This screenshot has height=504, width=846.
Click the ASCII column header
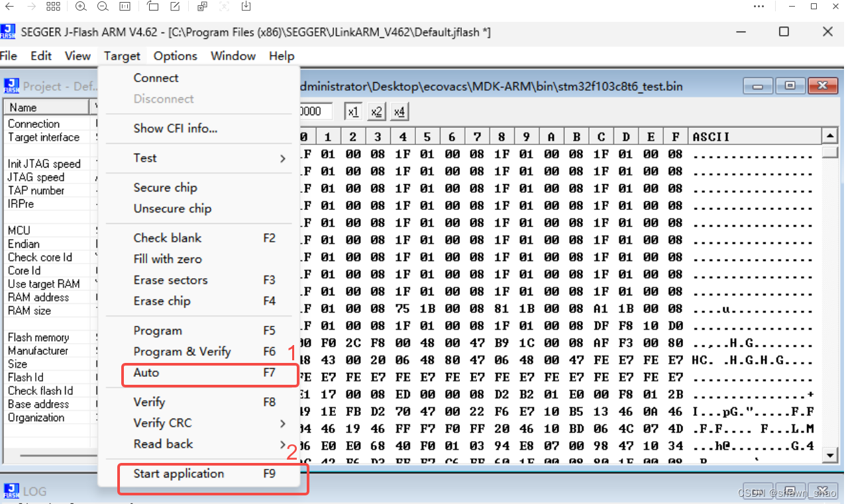point(754,137)
